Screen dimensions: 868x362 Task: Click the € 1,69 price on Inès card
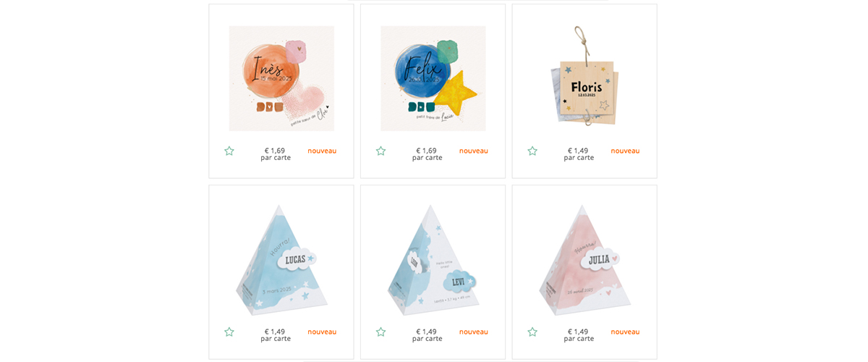click(275, 151)
